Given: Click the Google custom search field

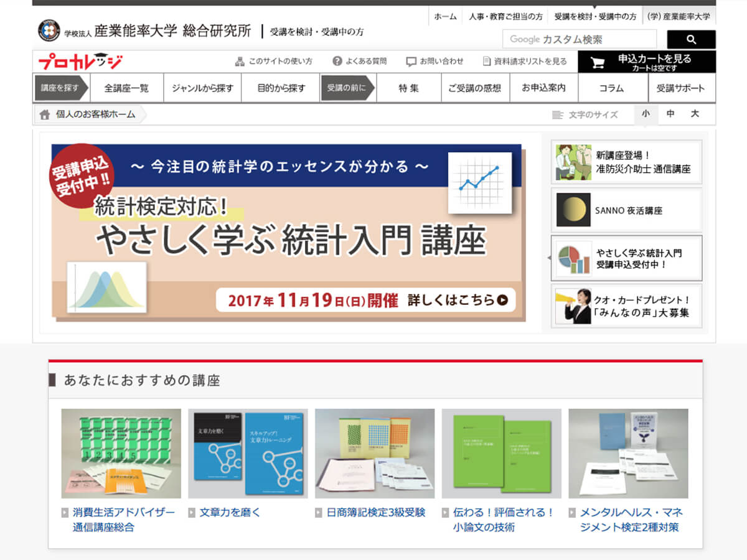Looking at the screenshot, I should click(x=579, y=39).
